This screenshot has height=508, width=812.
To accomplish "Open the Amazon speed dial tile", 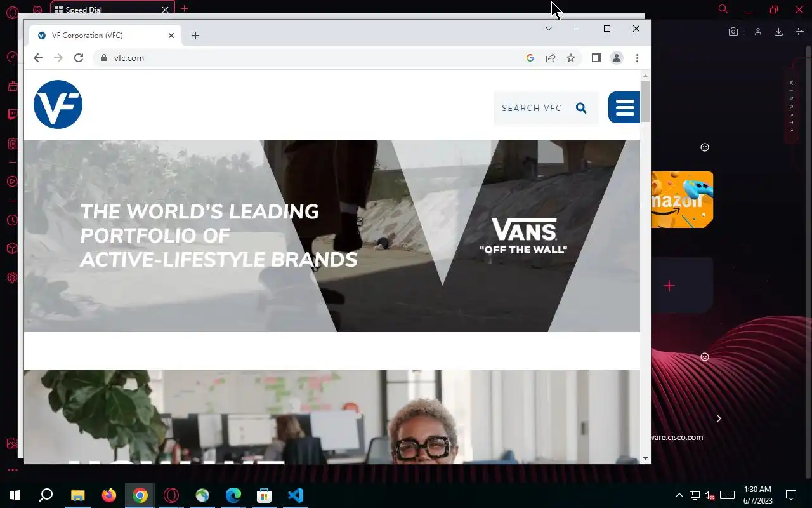I will 682,199.
